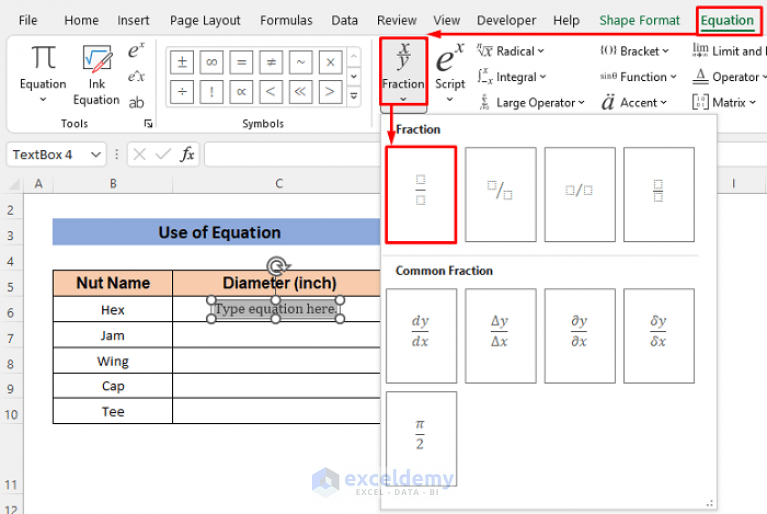Screen dimensions: 767x514
Task: Insert the proportional-to symbol
Action: pos(241,92)
